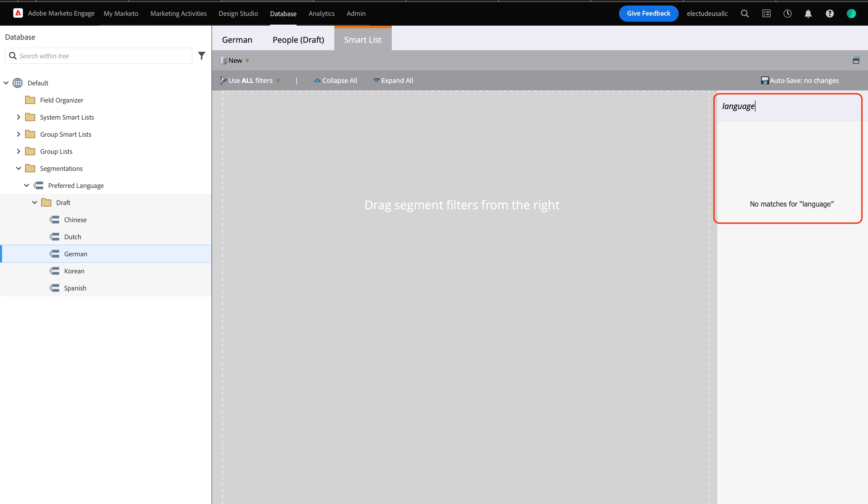868x504 pixels.
Task: Open the checklist icon in header
Action: 766,13
